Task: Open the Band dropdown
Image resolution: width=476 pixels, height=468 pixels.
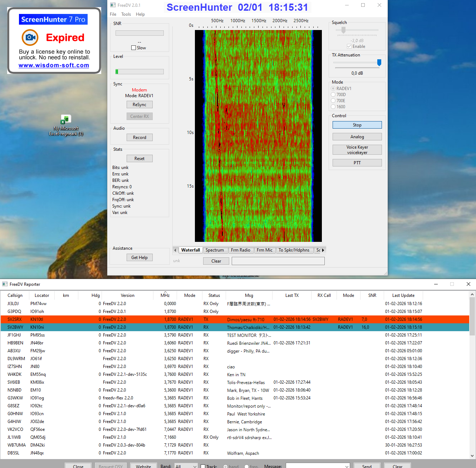Action: pyautogui.click(x=186, y=466)
